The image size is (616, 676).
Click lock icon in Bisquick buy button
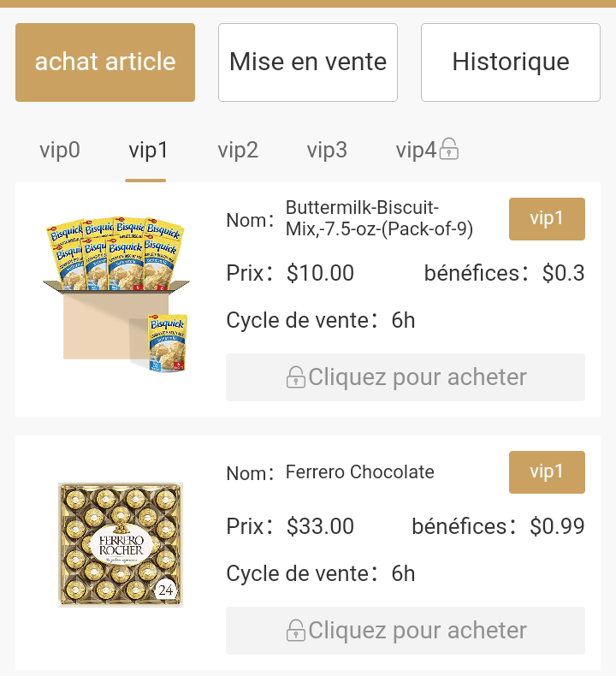pos(296,377)
